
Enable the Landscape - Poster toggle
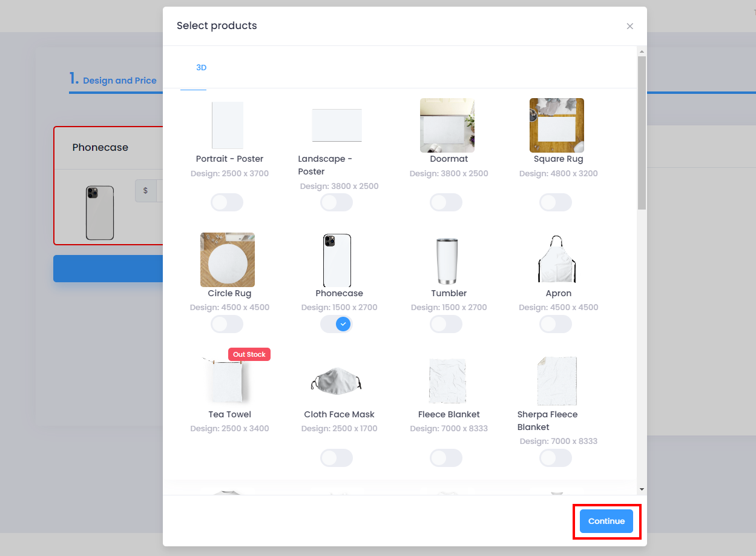pyautogui.click(x=337, y=202)
